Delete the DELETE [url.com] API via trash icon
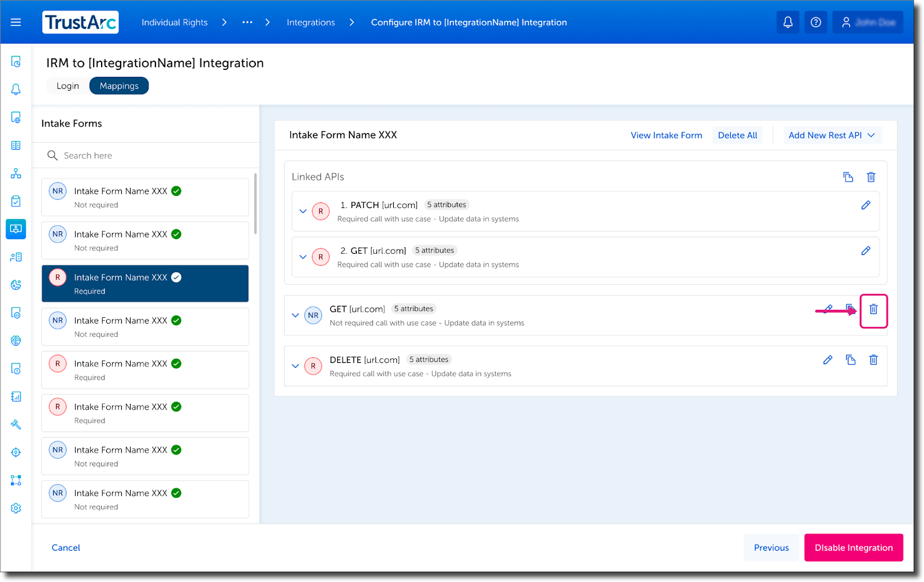The width and height of the screenshot is (924, 582). pyautogui.click(x=873, y=359)
